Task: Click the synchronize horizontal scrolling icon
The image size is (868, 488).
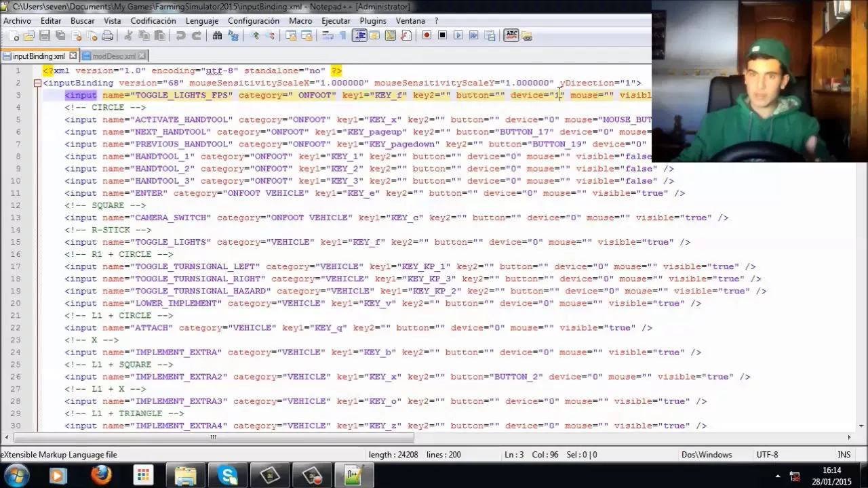Action: coord(307,35)
